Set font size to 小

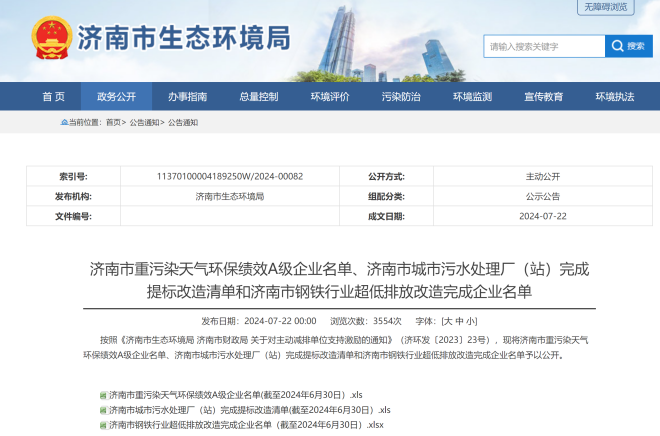(x=471, y=321)
